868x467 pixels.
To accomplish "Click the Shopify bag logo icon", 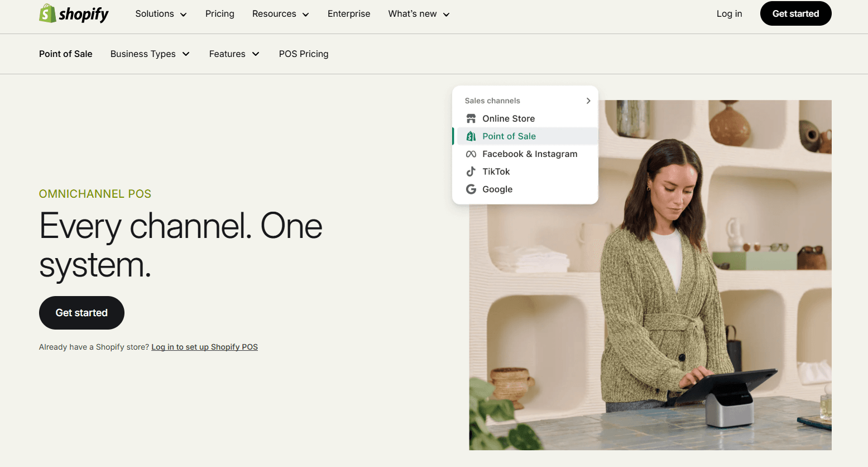I will pyautogui.click(x=47, y=13).
